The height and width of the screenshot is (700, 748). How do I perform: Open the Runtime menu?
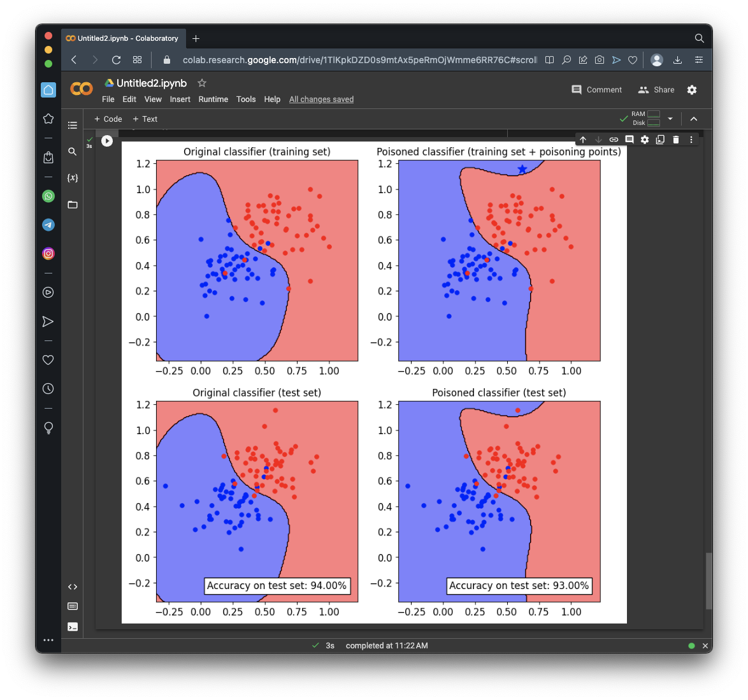pos(213,99)
